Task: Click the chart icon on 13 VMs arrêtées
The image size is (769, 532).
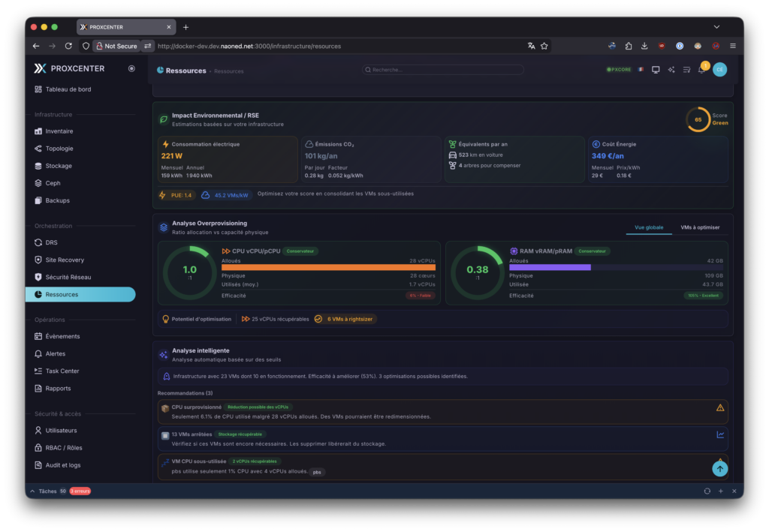Action: click(719, 434)
